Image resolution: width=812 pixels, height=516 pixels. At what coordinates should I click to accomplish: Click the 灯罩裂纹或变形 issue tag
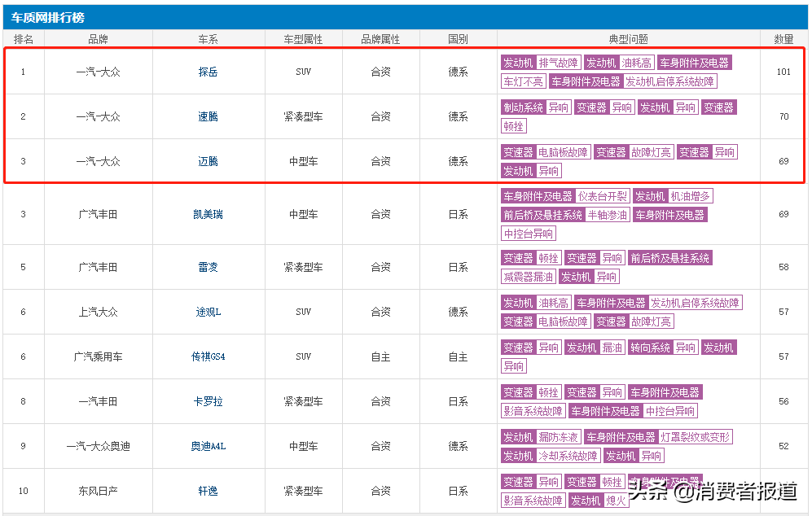pyautogui.click(x=695, y=437)
